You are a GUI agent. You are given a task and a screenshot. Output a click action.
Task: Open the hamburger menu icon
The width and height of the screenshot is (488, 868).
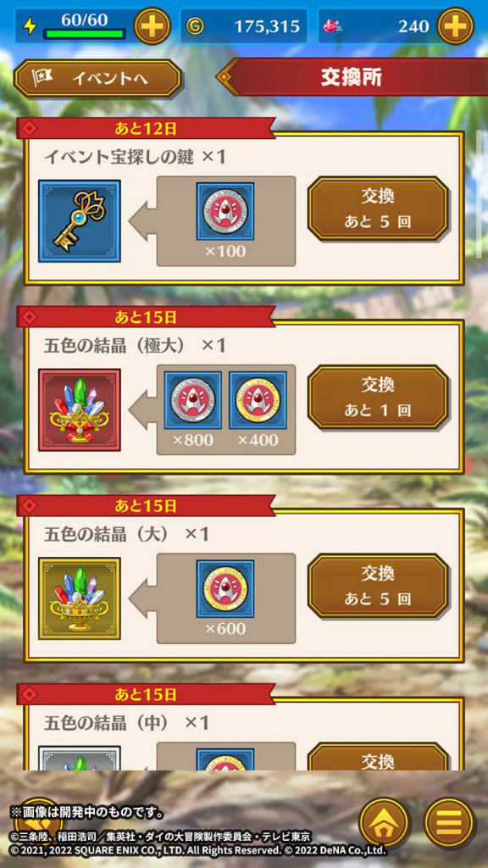coord(449,821)
